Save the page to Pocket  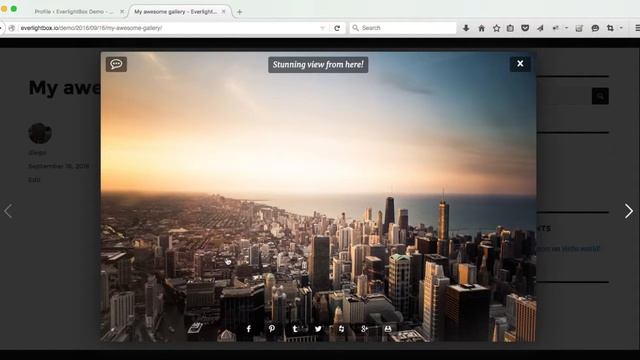[525, 28]
